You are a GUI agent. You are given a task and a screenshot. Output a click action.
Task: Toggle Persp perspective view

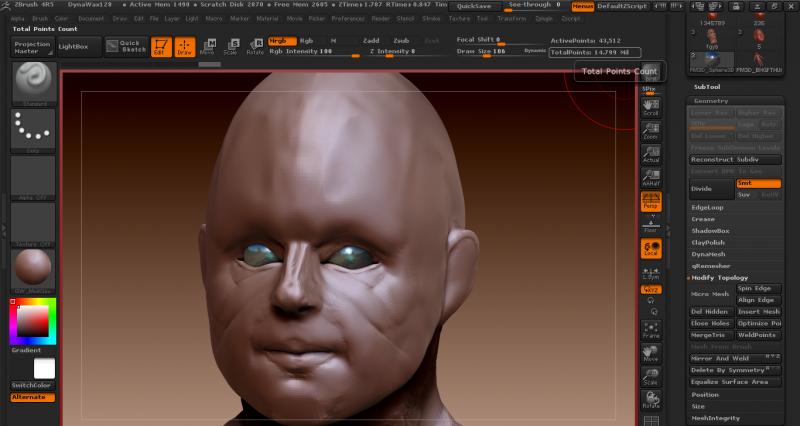pos(651,202)
